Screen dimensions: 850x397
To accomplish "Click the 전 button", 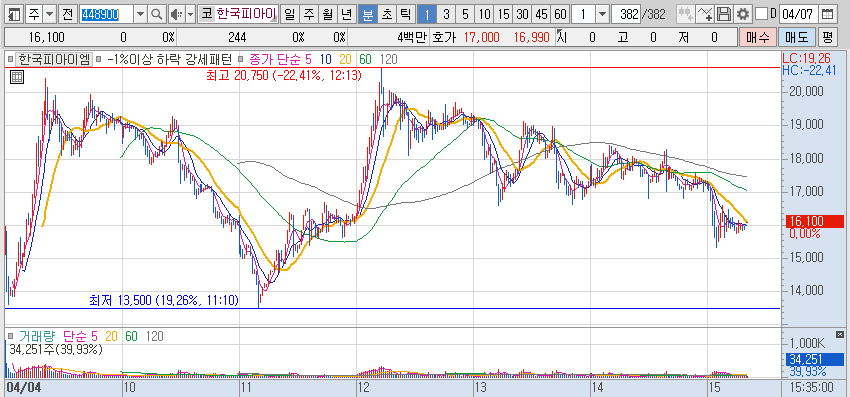I will (x=67, y=14).
